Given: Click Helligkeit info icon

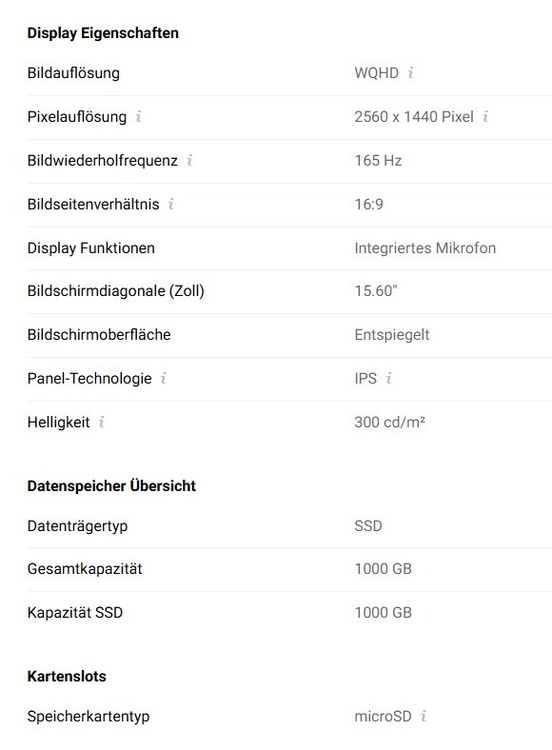Looking at the screenshot, I should pos(101,422).
